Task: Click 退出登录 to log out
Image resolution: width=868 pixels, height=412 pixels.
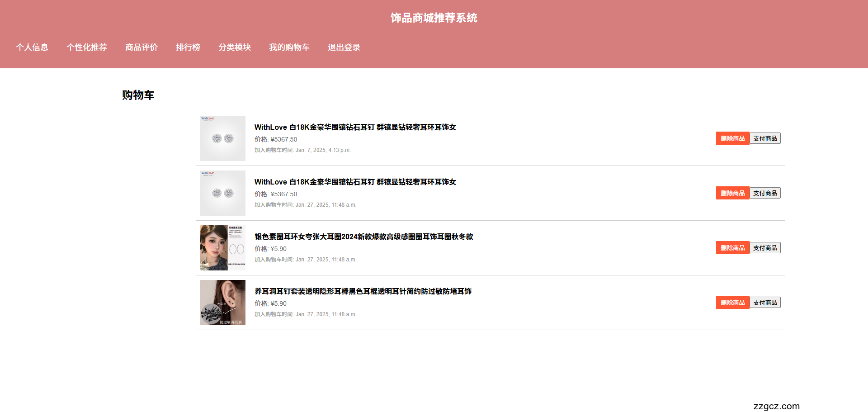Action: click(344, 47)
